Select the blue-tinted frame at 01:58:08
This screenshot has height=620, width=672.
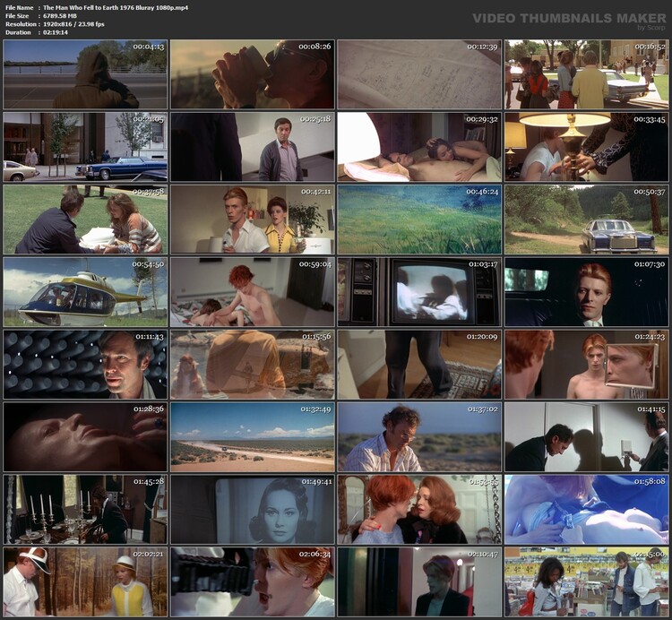587,509
